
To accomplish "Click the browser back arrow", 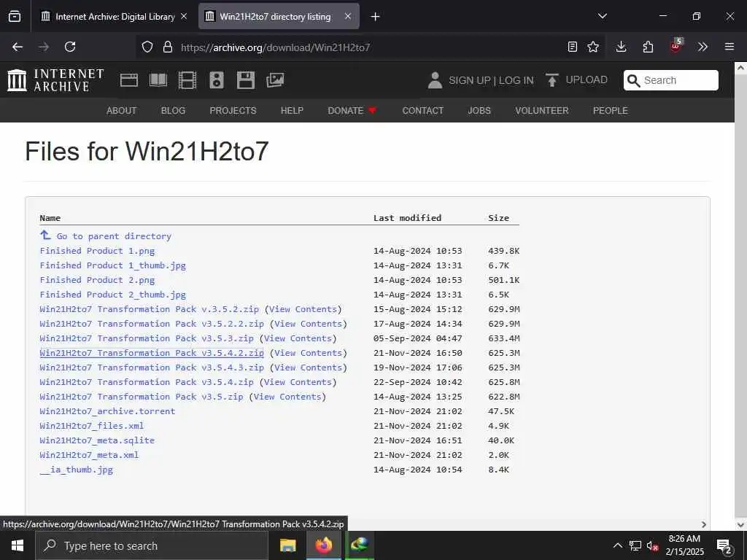I will click(18, 47).
